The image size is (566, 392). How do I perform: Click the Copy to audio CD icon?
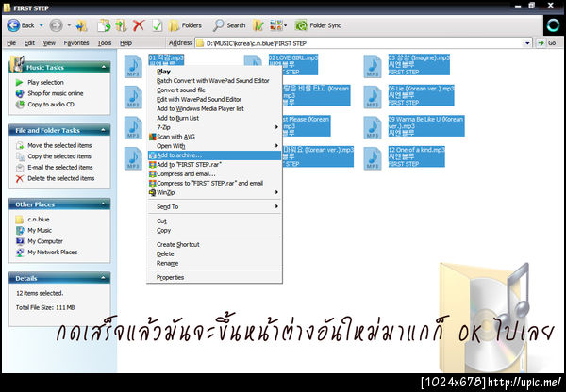point(20,105)
